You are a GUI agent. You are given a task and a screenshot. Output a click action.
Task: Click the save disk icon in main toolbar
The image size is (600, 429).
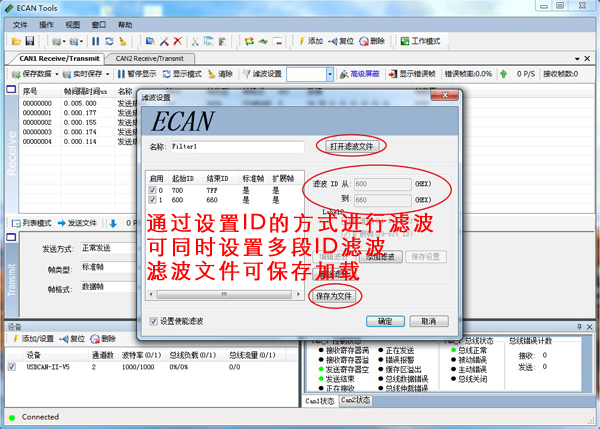[30, 41]
